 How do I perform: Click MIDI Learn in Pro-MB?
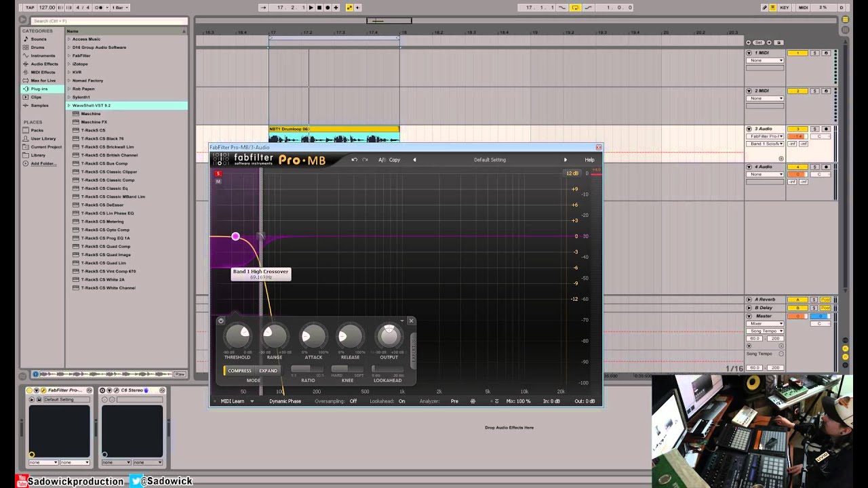tap(233, 401)
